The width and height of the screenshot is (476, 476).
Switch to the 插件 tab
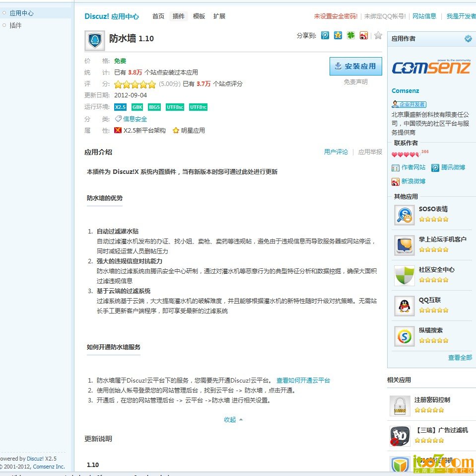point(179,16)
